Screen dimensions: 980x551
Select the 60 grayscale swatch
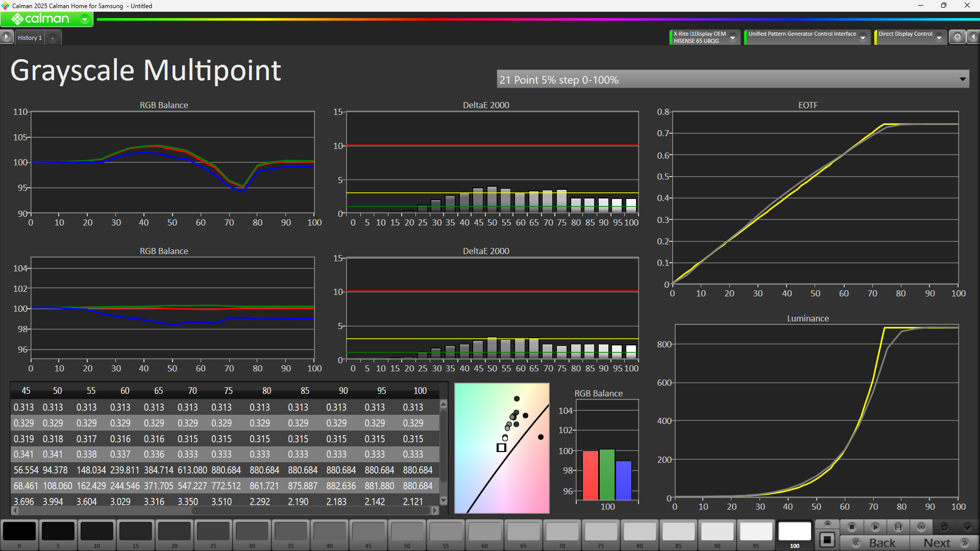[x=485, y=535]
